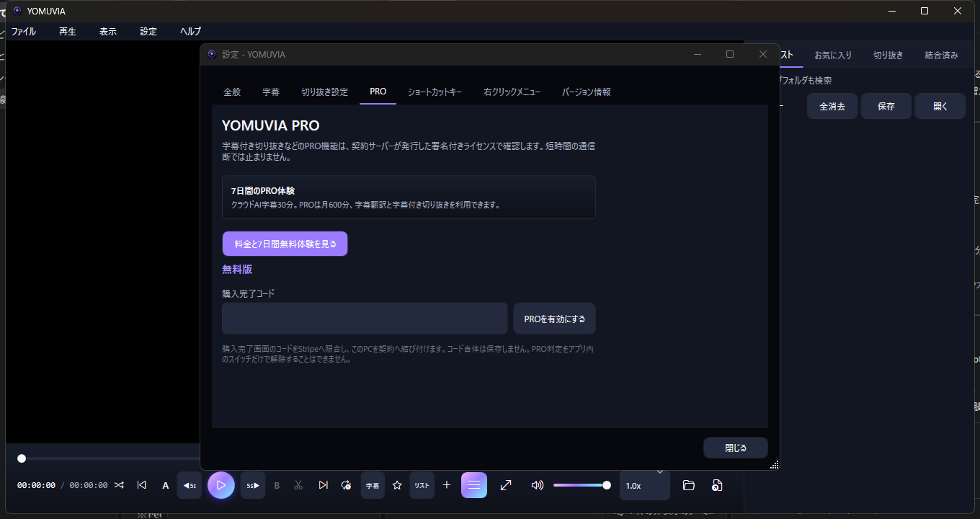Mute the volume speaker icon
980x519 pixels.
pos(537,485)
